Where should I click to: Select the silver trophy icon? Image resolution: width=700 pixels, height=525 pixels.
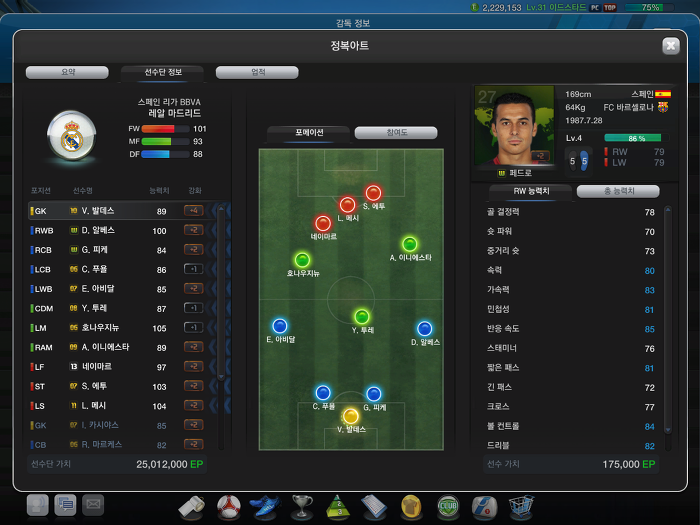(302, 507)
